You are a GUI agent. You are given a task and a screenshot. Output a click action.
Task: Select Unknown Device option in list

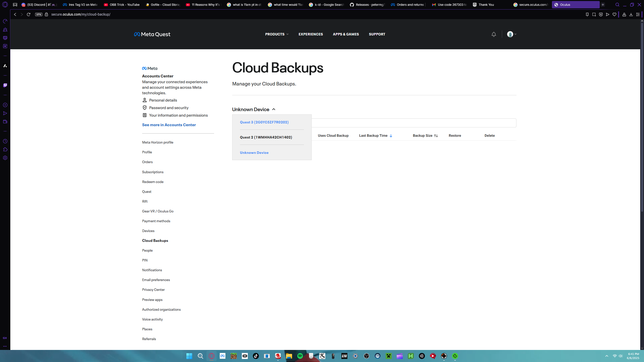(x=254, y=153)
